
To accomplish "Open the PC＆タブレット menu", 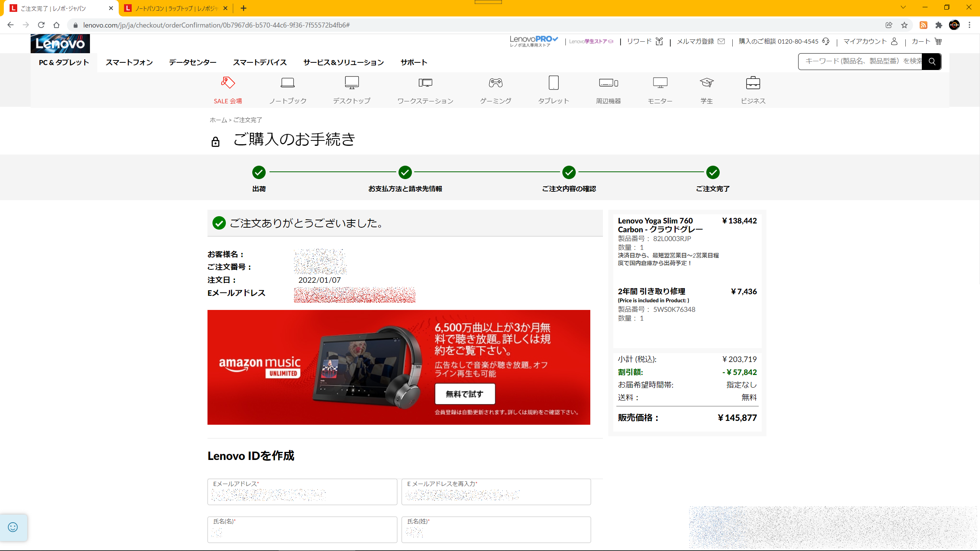I will 64,62.
